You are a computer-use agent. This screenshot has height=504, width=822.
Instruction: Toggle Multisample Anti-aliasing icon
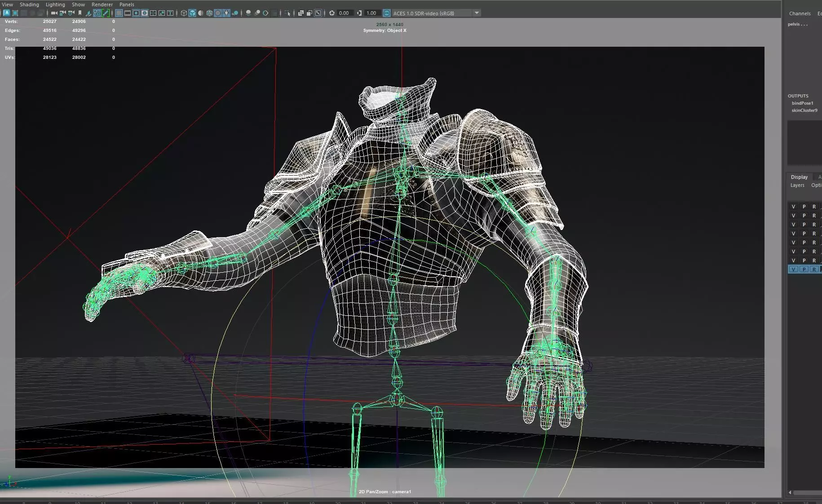[265, 13]
